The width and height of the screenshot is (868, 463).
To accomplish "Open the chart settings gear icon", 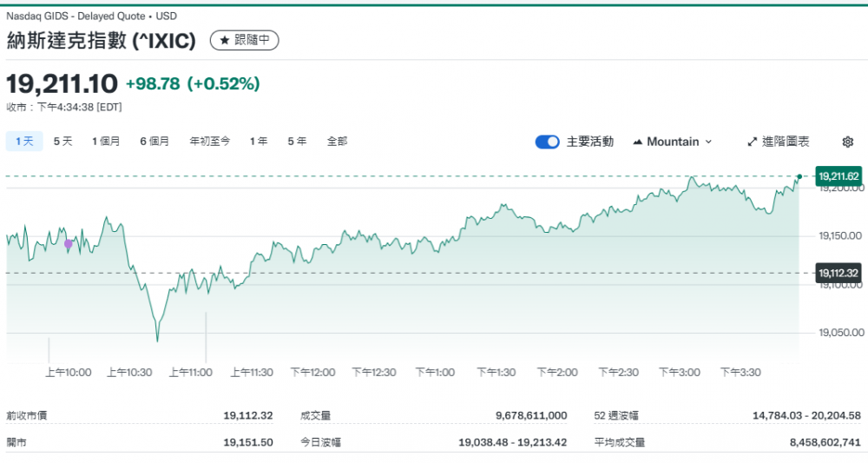I will 848,142.
